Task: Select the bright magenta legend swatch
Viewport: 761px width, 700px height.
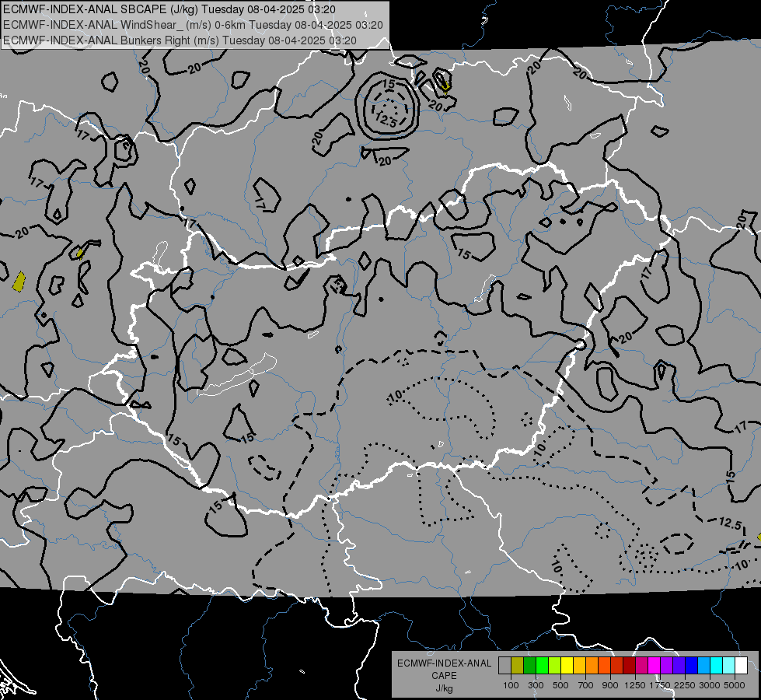Action: (655, 666)
